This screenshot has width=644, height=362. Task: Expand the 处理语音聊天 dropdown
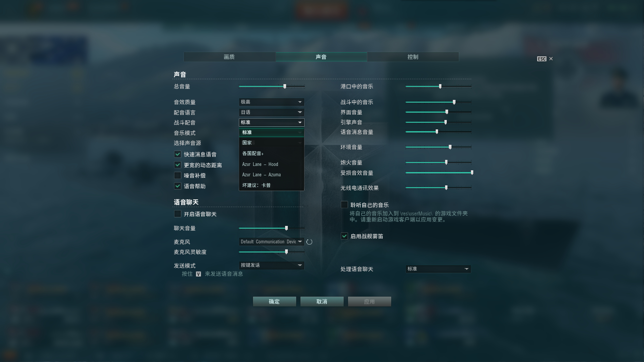[x=438, y=269]
